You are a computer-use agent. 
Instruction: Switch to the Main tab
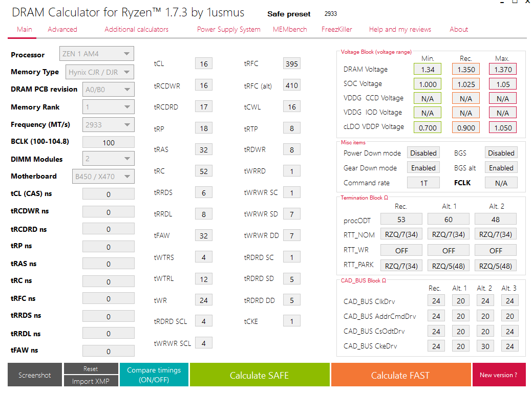pos(25,29)
